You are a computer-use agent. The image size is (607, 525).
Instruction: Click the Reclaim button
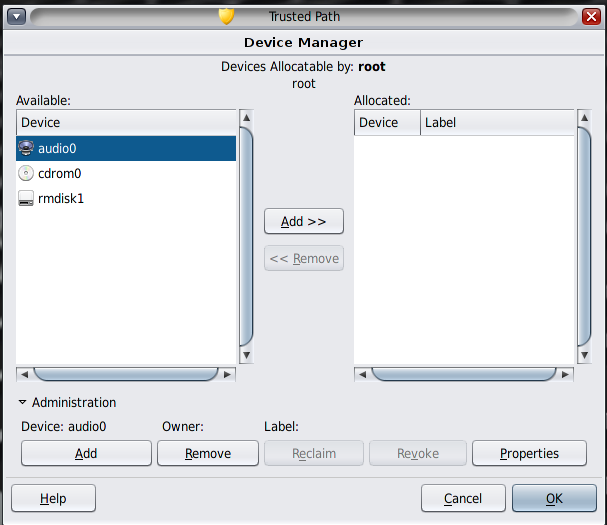[314, 453]
